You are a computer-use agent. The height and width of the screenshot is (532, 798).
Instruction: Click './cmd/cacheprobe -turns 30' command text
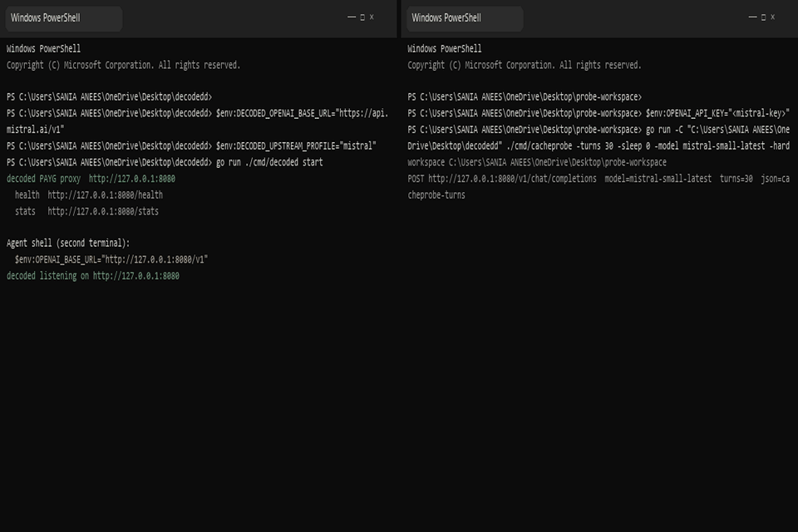pos(559,146)
